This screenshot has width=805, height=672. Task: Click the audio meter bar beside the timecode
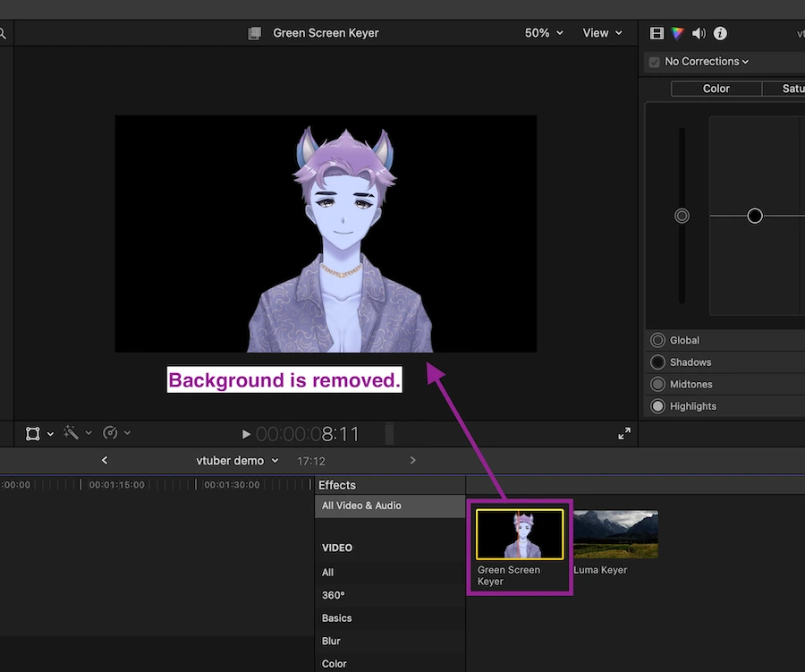[390, 434]
